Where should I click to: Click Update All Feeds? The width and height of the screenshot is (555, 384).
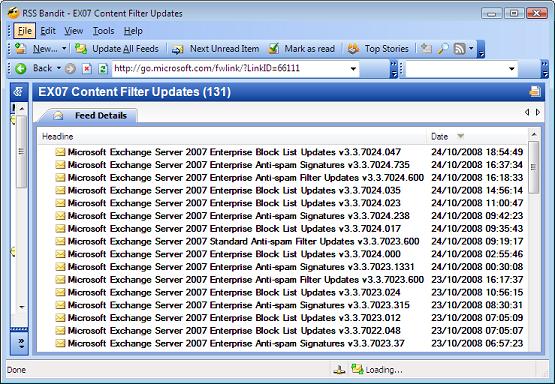pos(125,48)
